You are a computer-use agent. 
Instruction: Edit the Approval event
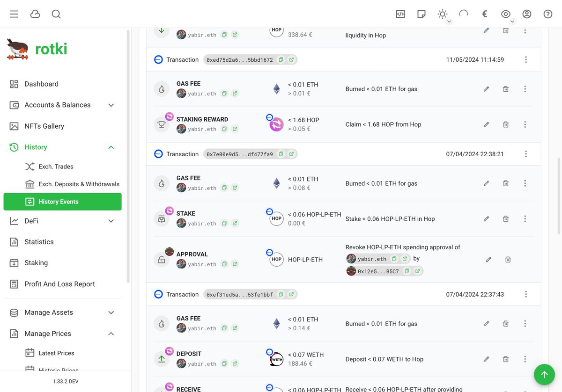click(488, 259)
